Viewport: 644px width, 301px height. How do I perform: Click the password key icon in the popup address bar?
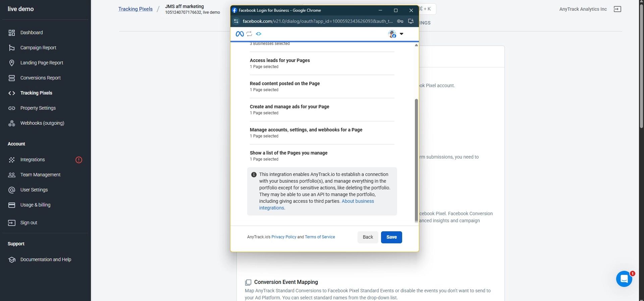(400, 21)
